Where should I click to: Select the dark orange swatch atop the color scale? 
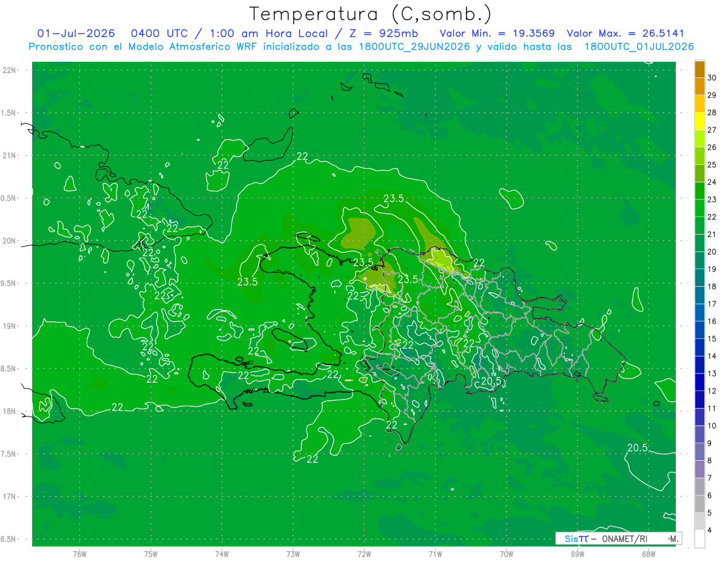tap(699, 69)
